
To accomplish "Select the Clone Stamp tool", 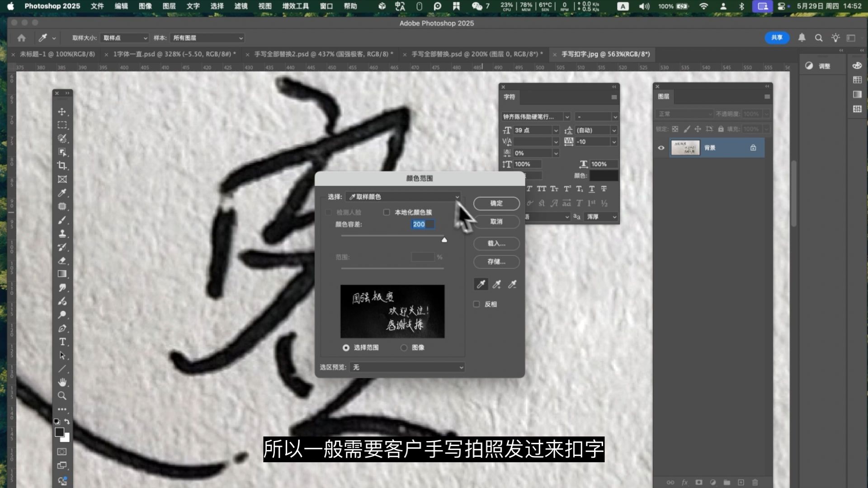I will click(x=62, y=234).
